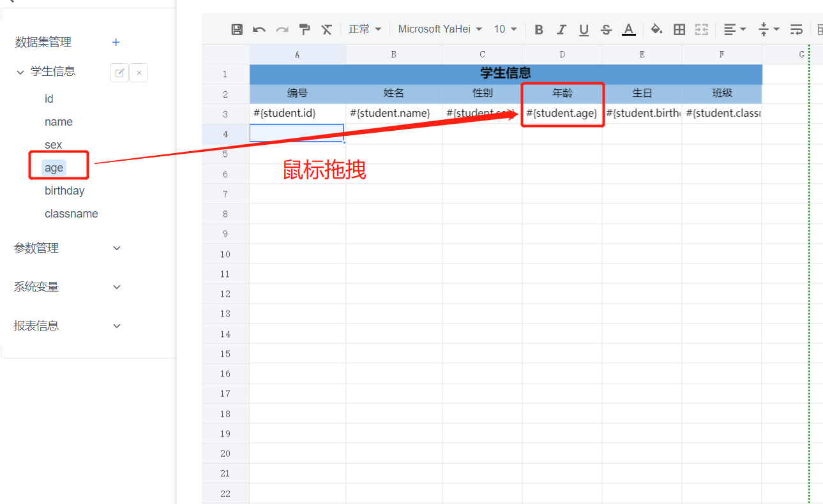Select the sex field

click(54, 145)
